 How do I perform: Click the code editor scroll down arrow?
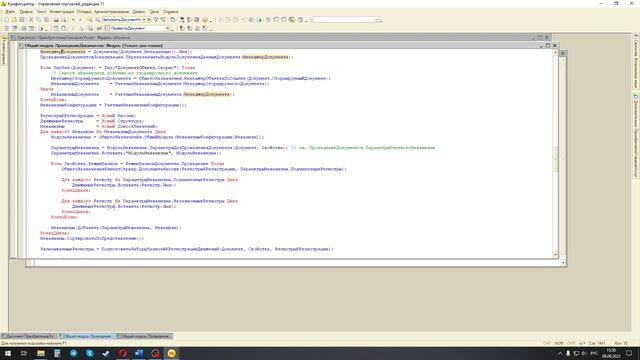coord(555,254)
